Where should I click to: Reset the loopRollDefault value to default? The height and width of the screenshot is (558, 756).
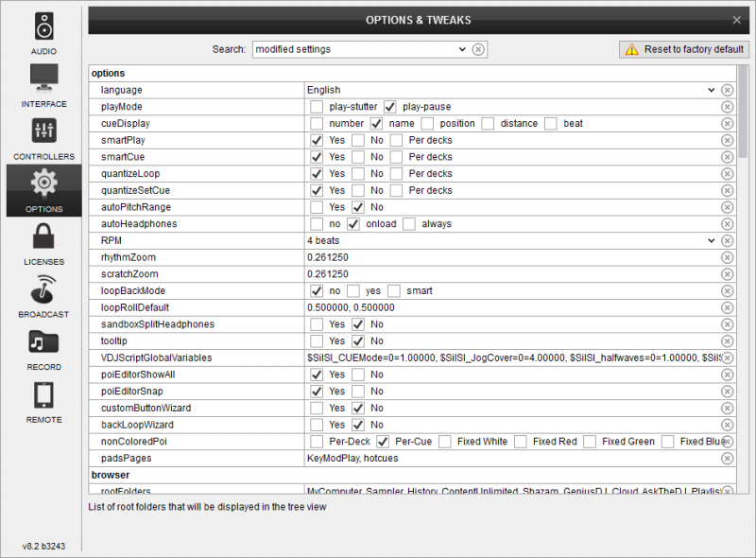(727, 307)
